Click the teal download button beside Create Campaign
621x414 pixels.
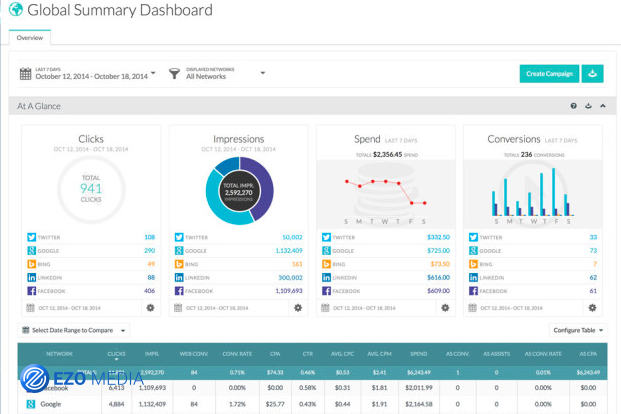[x=592, y=74]
